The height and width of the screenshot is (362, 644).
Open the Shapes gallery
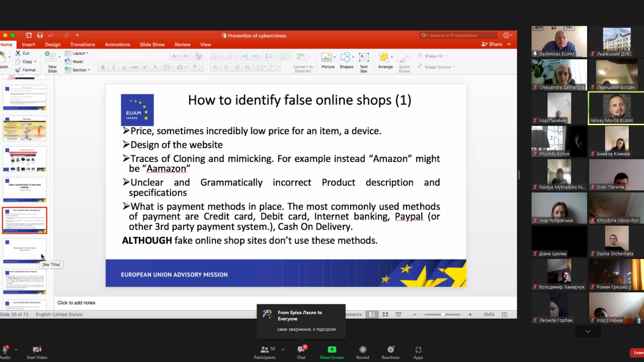point(346,61)
